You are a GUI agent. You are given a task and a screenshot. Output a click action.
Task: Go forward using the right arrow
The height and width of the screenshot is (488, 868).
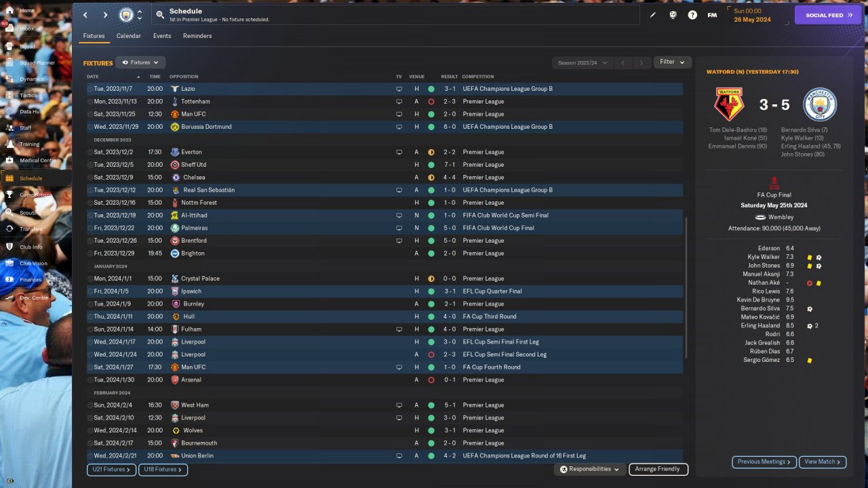pyautogui.click(x=105, y=14)
